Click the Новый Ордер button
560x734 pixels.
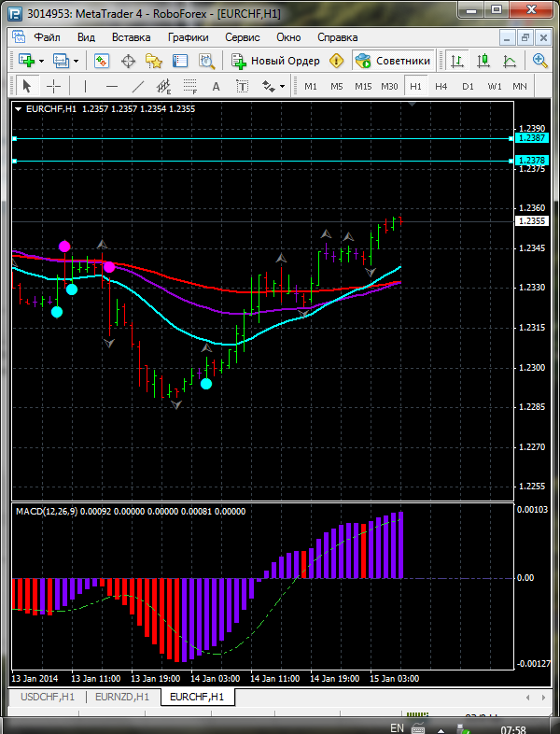click(275, 61)
